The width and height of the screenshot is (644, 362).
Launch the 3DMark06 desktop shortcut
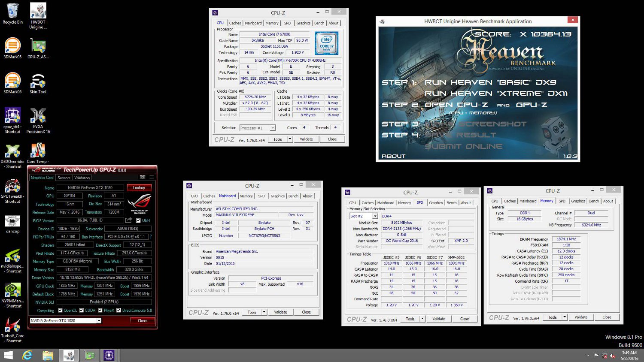12,83
